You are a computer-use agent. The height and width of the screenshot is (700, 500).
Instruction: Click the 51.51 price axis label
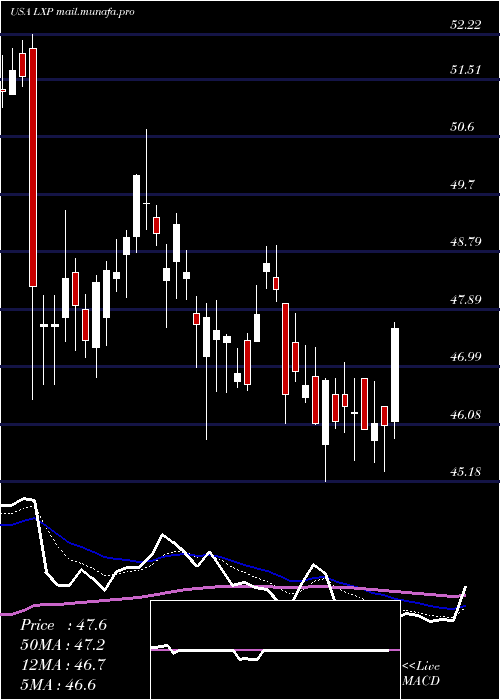click(466, 70)
